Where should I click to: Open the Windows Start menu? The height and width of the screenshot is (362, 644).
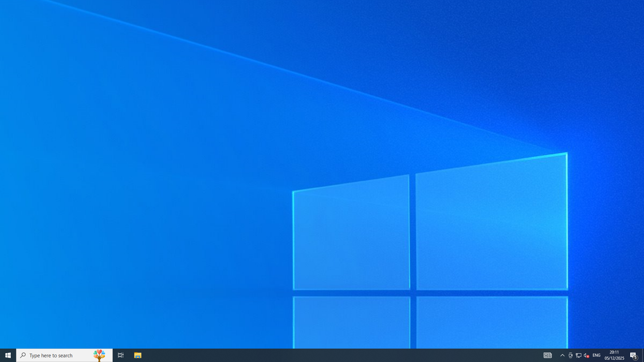(8, 355)
